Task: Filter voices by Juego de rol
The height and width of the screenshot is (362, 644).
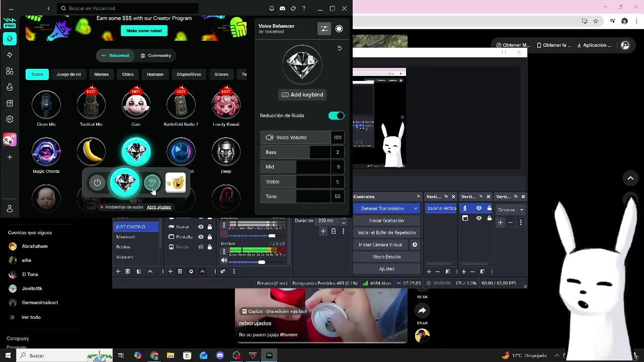Action: [x=69, y=74]
